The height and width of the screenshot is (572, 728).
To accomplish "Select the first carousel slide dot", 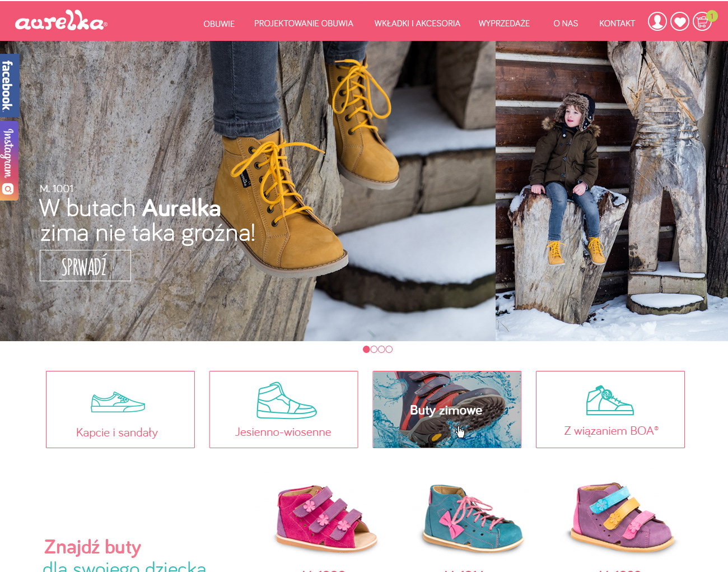I will [x=366, y=349].
